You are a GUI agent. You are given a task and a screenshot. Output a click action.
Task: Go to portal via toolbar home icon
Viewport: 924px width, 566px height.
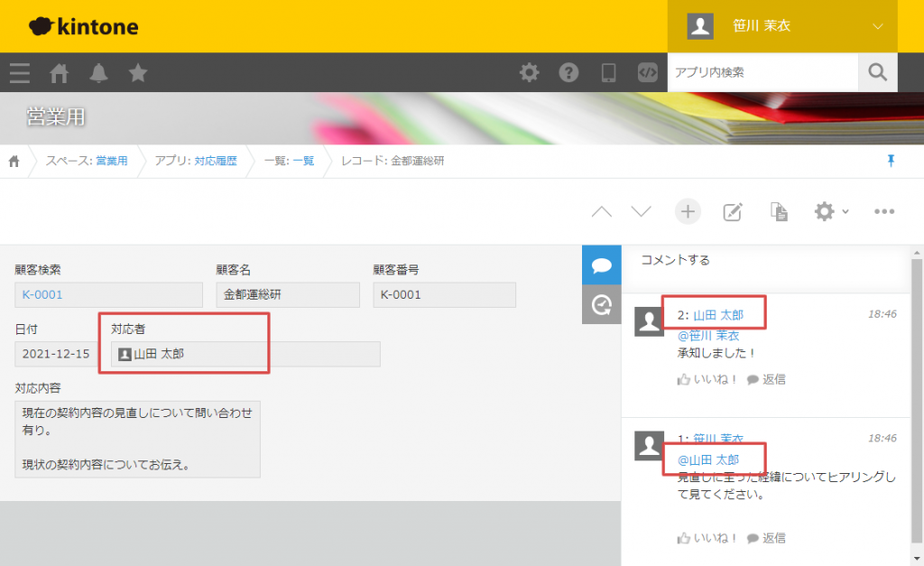(x=59, y=73)
